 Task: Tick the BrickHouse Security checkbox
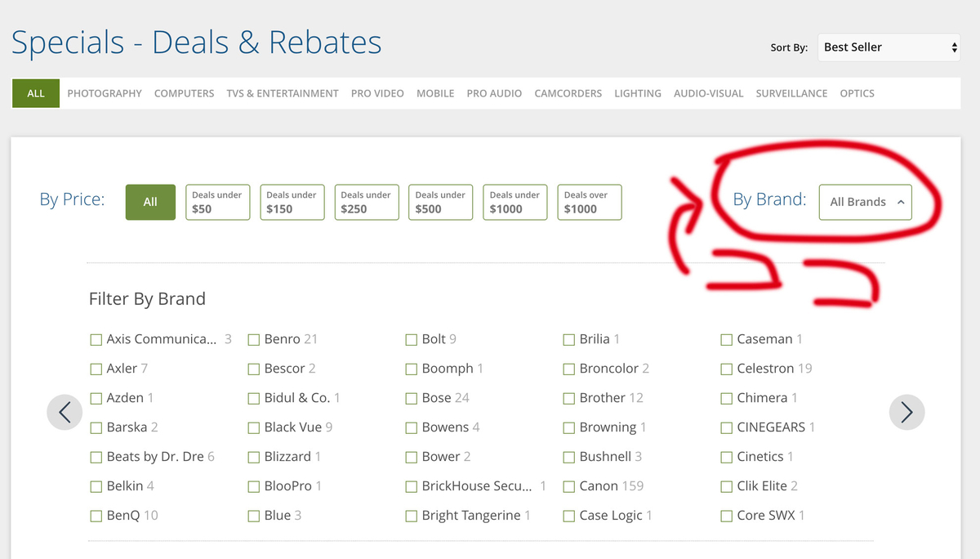click(x=412, y=486)
